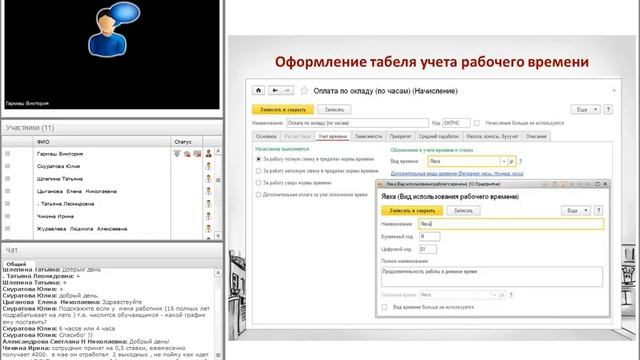Click the open-item icon in the Вид времени field
This screenshot has width=640, height=360.
point(511,161)
